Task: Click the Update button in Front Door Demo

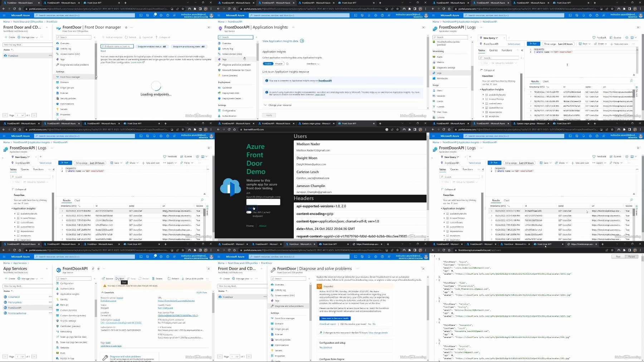Action: (251, 208)
